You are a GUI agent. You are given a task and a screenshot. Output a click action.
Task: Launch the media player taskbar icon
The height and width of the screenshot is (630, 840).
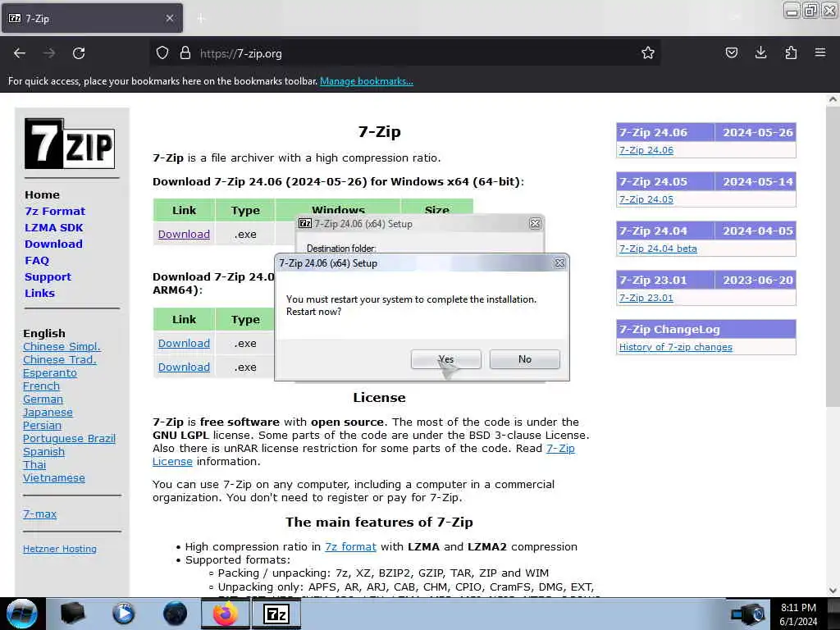124,614
